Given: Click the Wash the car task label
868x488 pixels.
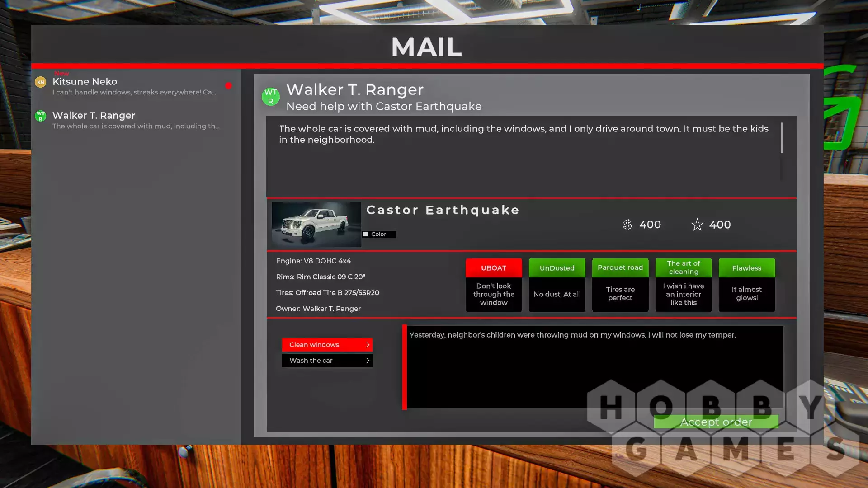Looking at the screenshot, I should click(311, 361).
